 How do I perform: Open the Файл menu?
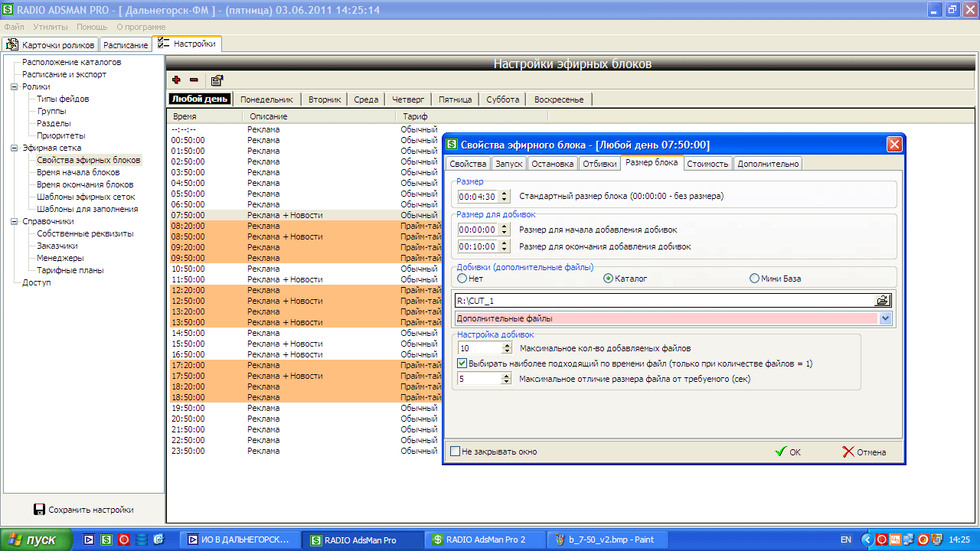(x=15, y=27)
